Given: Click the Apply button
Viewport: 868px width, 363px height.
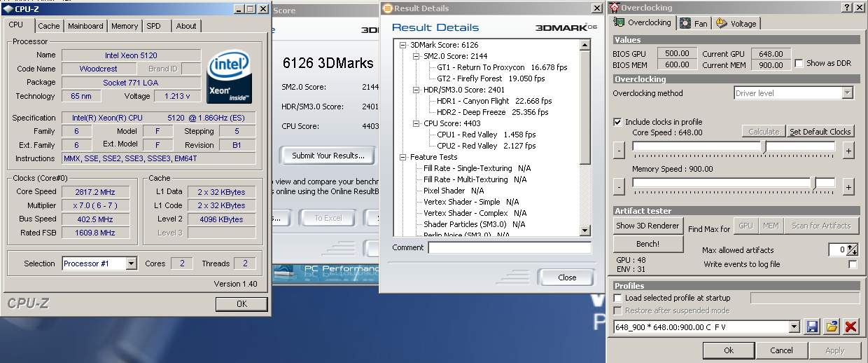Looking at the screenshot, I should pos(834,350).
